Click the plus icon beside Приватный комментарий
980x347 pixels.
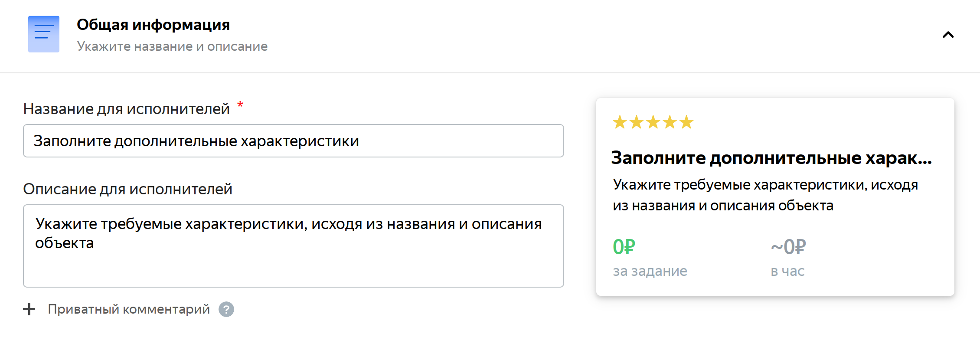[x=29, y=309]
